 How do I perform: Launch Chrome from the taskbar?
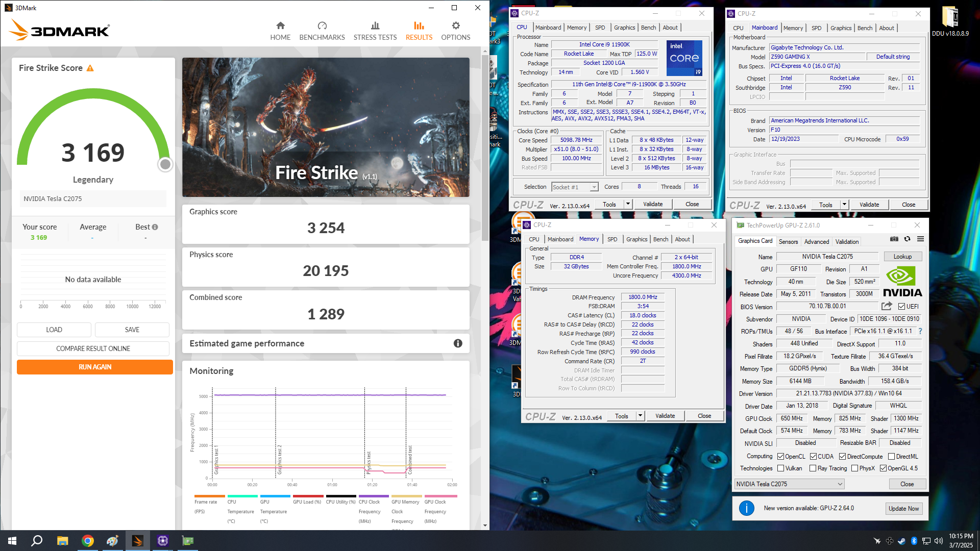87,541
